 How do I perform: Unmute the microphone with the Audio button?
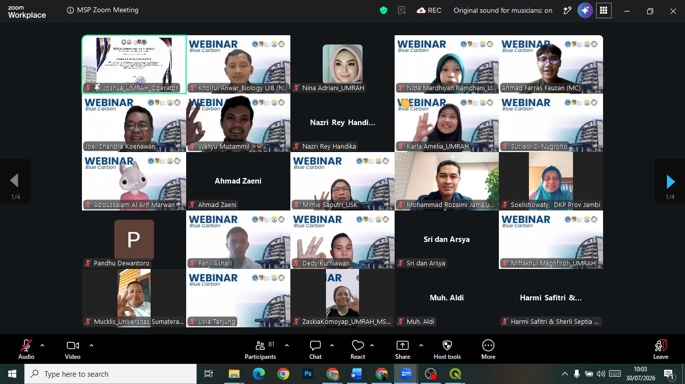point(26,349)
